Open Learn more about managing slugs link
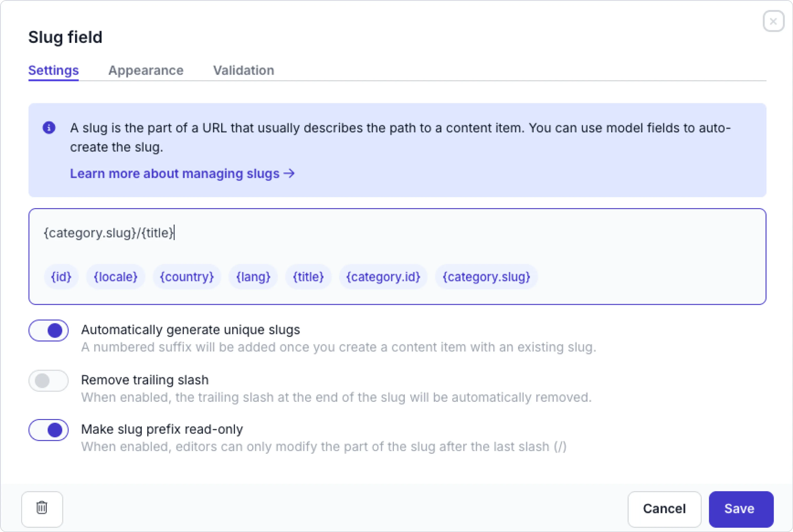The width and height of the screenshot is (793, 532). click(182, 174)
